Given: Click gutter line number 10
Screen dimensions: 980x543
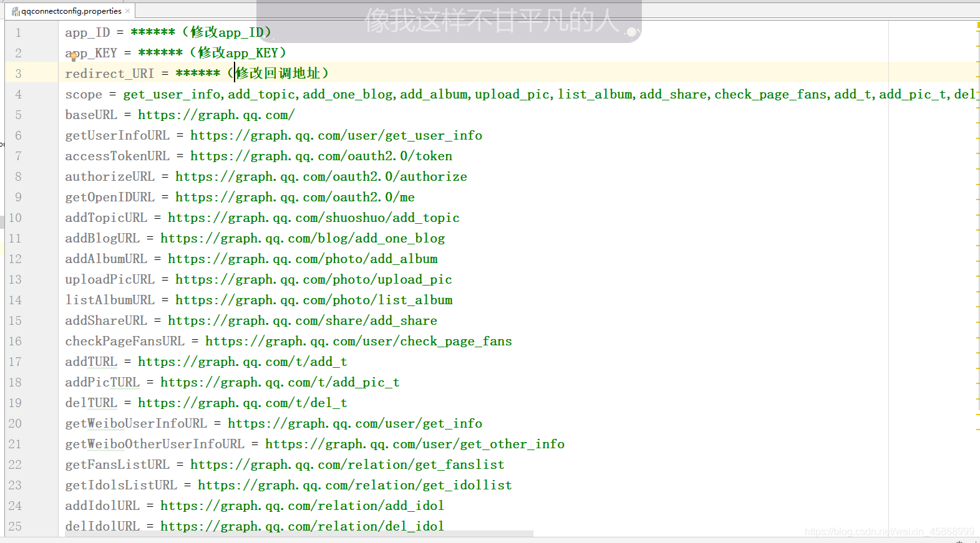Looking at the screenshot, I should pyautogui.click(x=15, y=218).
